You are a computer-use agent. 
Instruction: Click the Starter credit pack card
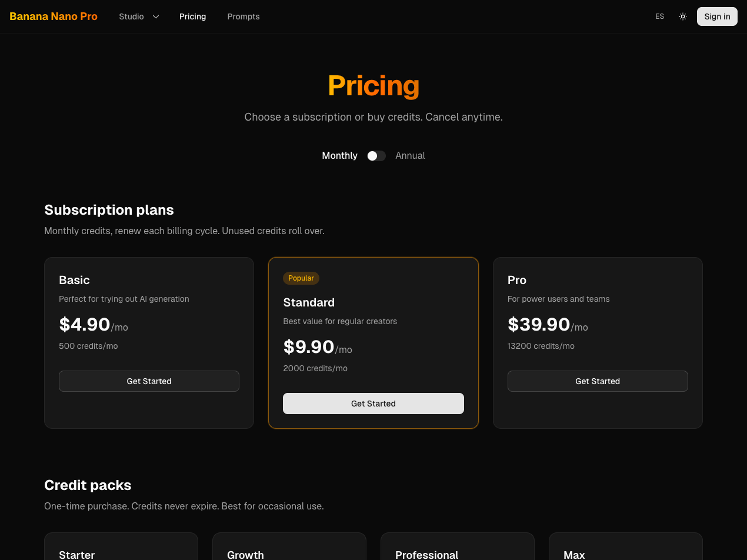(x=121, y=547)
